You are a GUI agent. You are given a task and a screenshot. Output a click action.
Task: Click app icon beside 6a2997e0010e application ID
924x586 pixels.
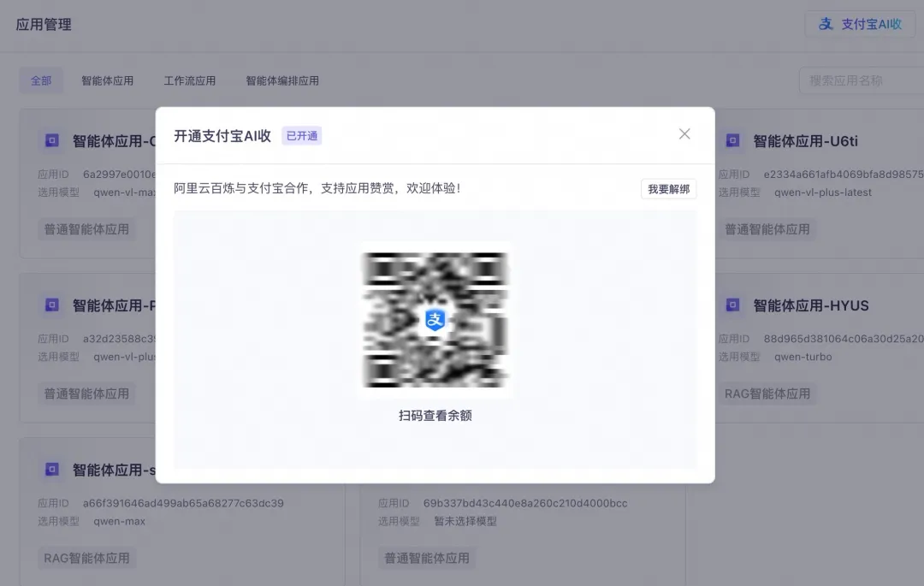pyautogui.click(x=52, y=140)
